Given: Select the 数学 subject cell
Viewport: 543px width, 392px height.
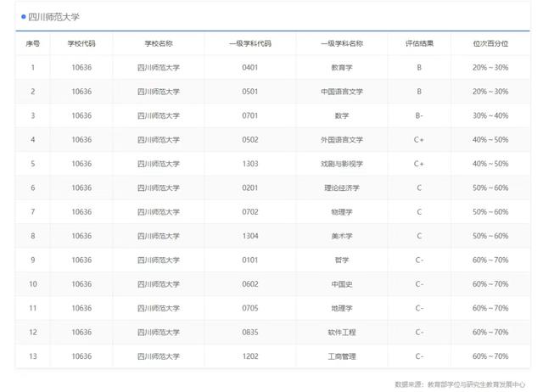Looking at the screenshot, I should pyautogui.click(x=342, y=115).
